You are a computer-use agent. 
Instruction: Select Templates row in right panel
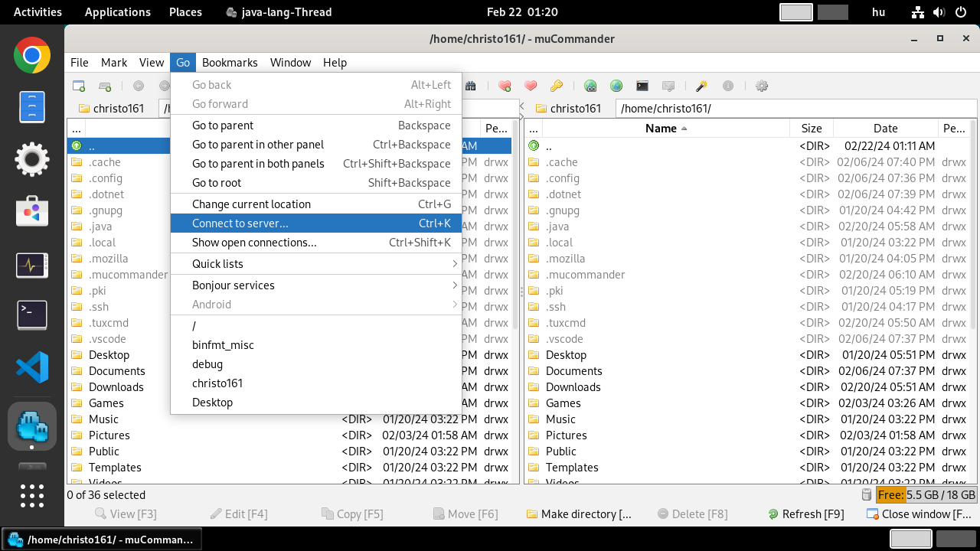coord(747,468)
